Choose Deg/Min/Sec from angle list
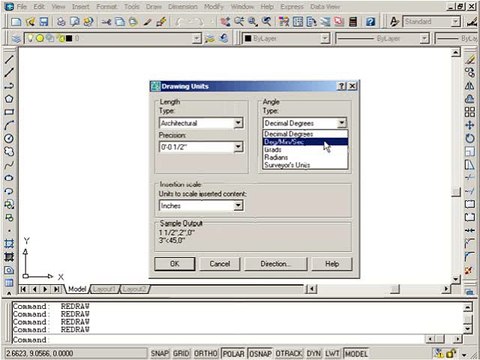The width and height of the screenshot is (480, 360). (x=305, y=142)
